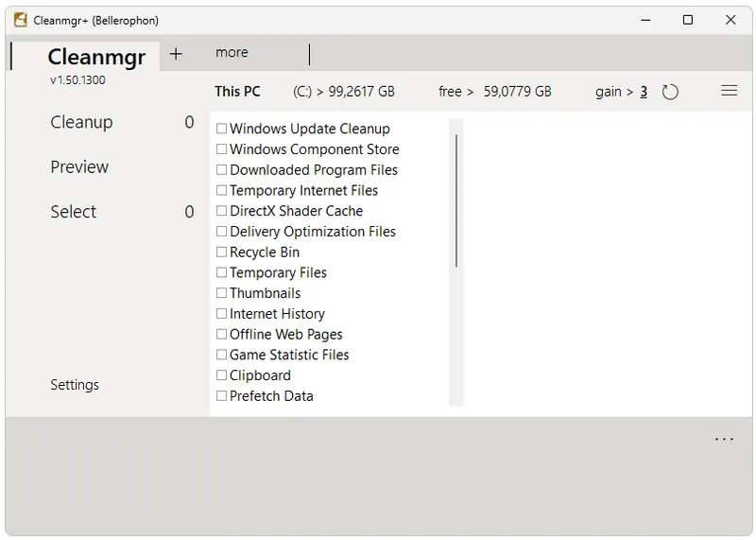Tick the Prefetch Data checkbox
The height and width of the screenshot is (540, 756).
coord(221,395)
